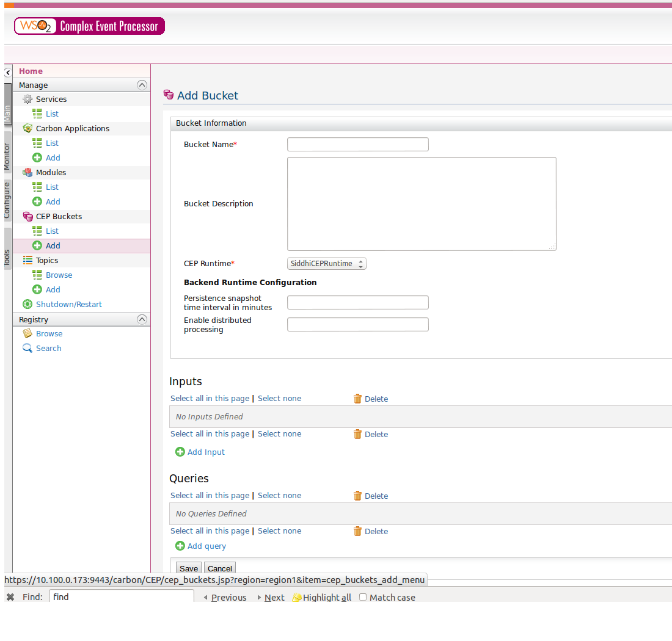Open Browse under Topics
Screen dimensions: 672x641
(59, 275)
